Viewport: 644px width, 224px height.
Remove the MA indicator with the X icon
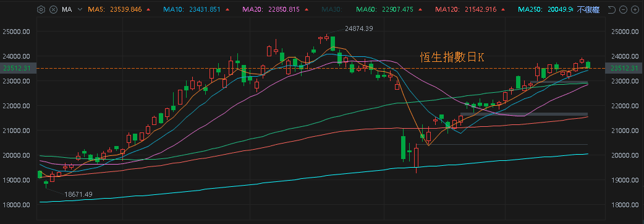[53, 9]
